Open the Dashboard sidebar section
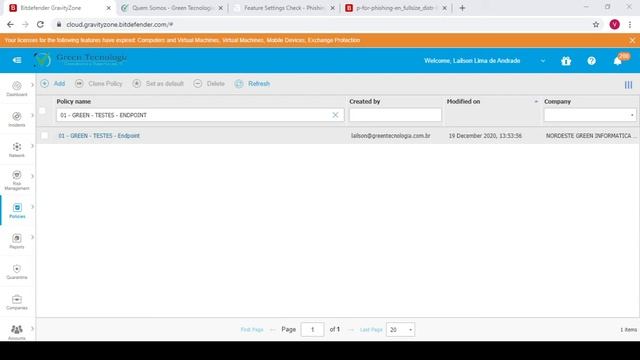640x360 pixels. 17,89
